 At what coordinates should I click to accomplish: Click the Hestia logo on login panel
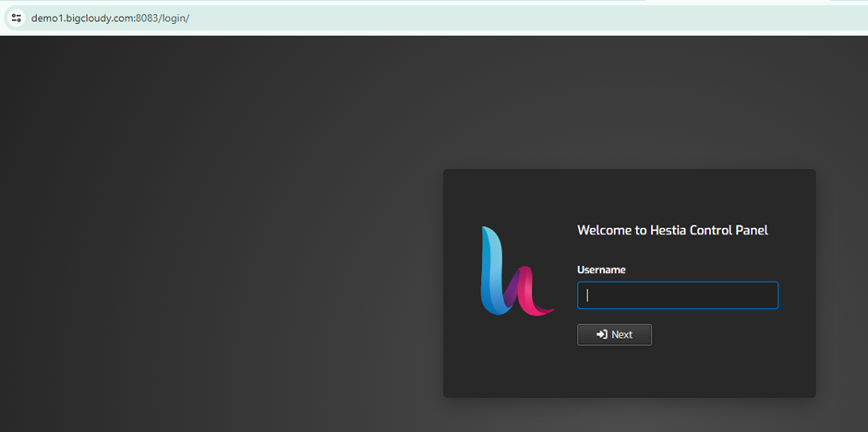[517, 271]
